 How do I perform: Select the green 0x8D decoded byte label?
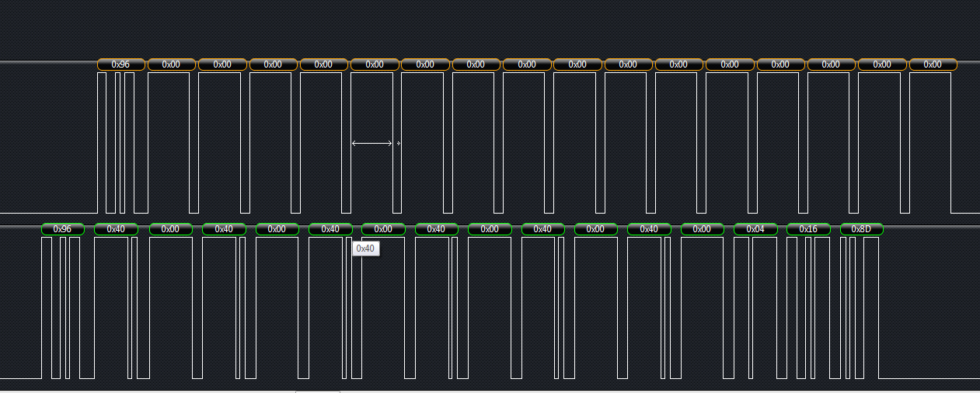(x=862, y=229)
